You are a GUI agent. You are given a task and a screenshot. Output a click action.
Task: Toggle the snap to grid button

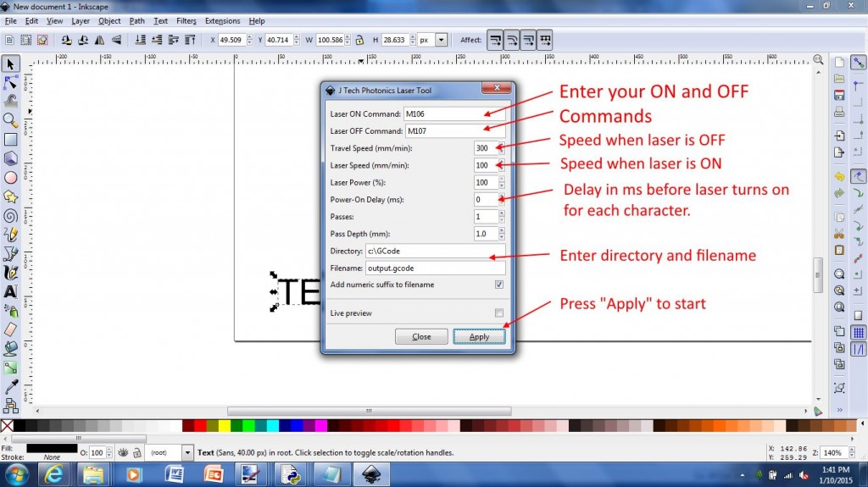pyautogui.click(x=858, y=333)
